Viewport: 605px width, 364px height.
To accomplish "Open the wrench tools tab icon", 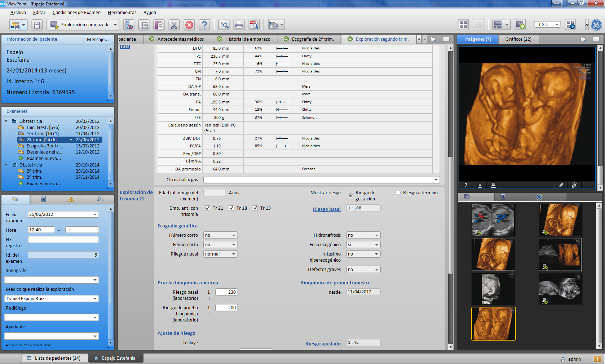I will [x=539, y=197].
